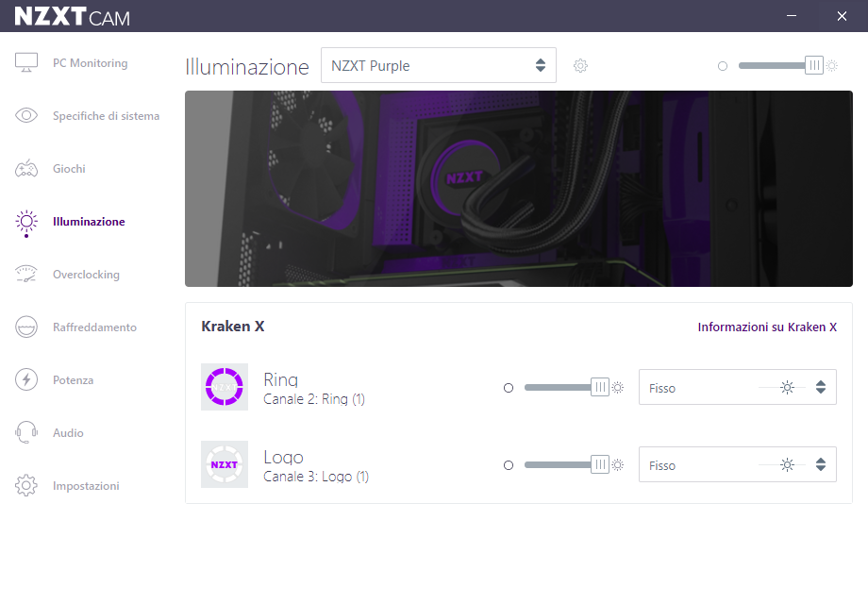
Task: Expand the NZXT Purple profile dropdown
Action: coord(438,66)
